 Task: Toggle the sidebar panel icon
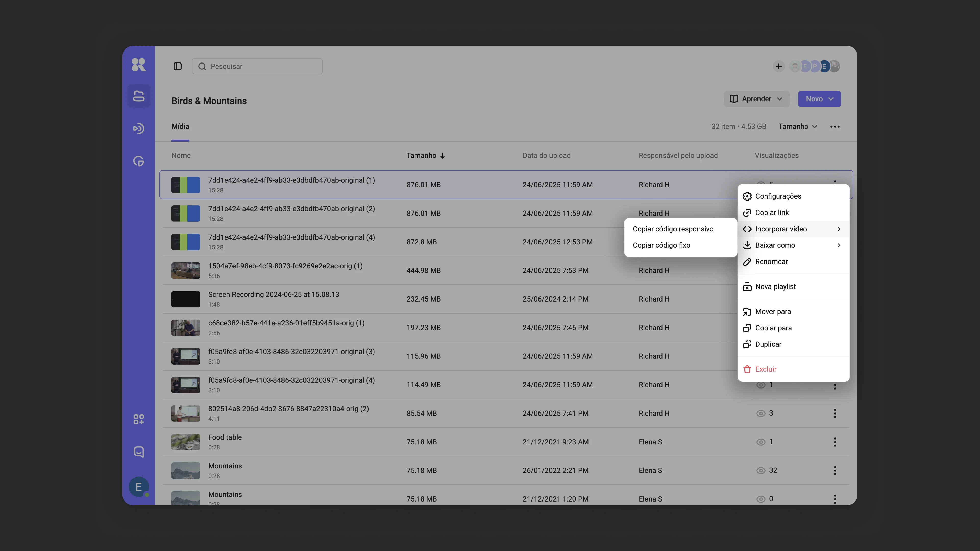[178, 66]
